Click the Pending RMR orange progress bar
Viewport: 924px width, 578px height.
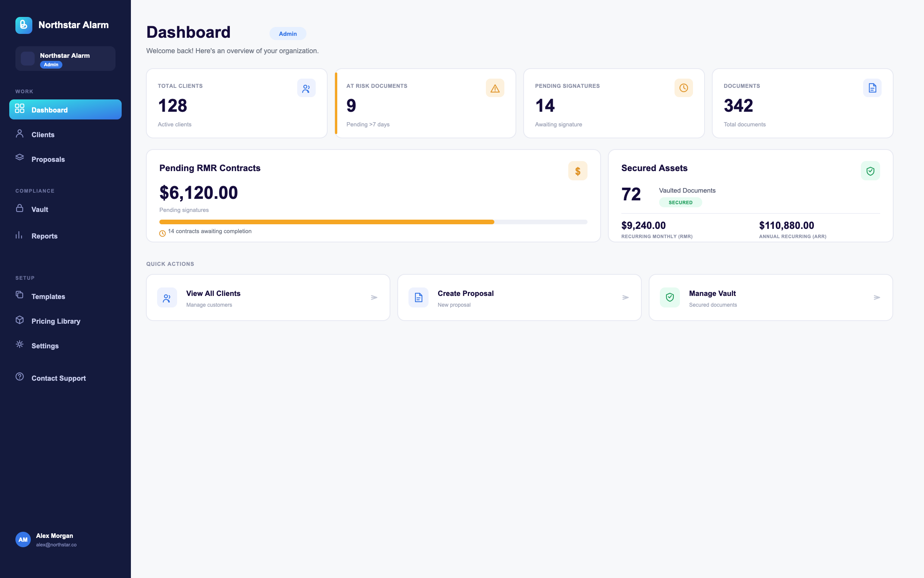click(326, 222)
